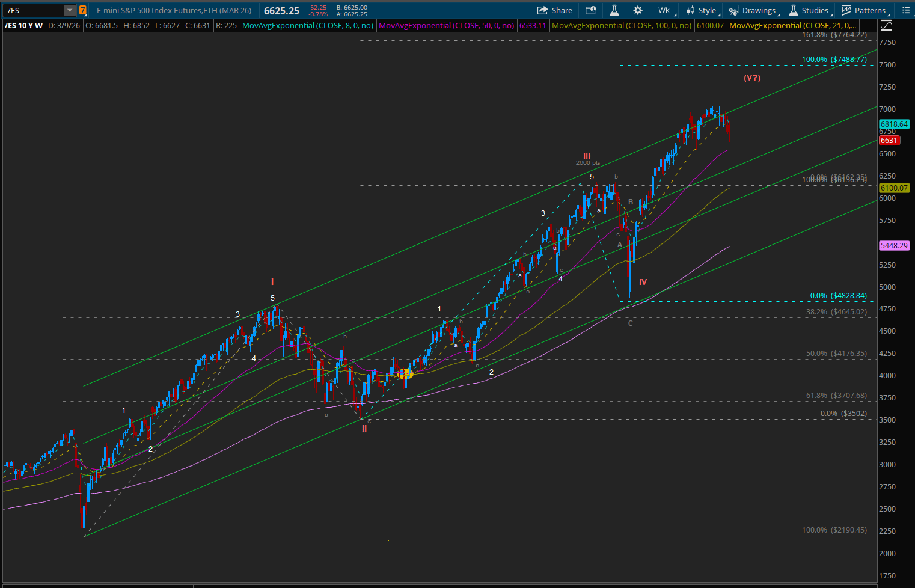Click the red (V?) wave label
This screenshot has height=588, width=915.
coord(751,78)
